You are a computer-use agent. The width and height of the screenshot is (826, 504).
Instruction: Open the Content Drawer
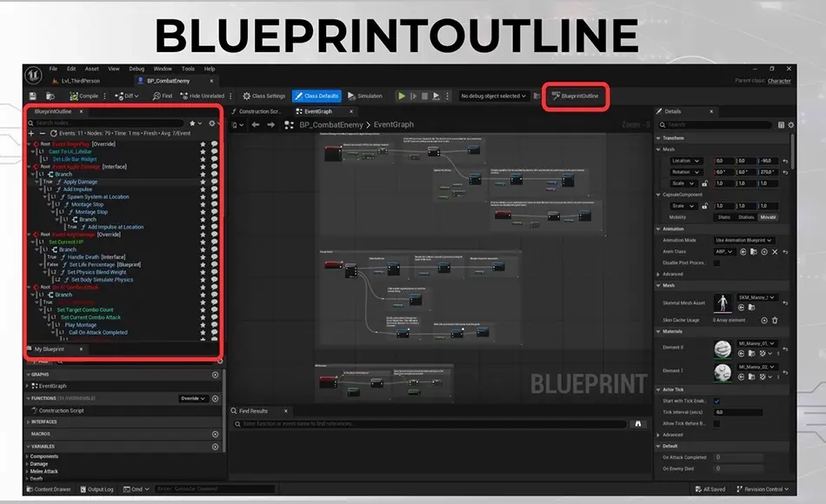(49, 489)
